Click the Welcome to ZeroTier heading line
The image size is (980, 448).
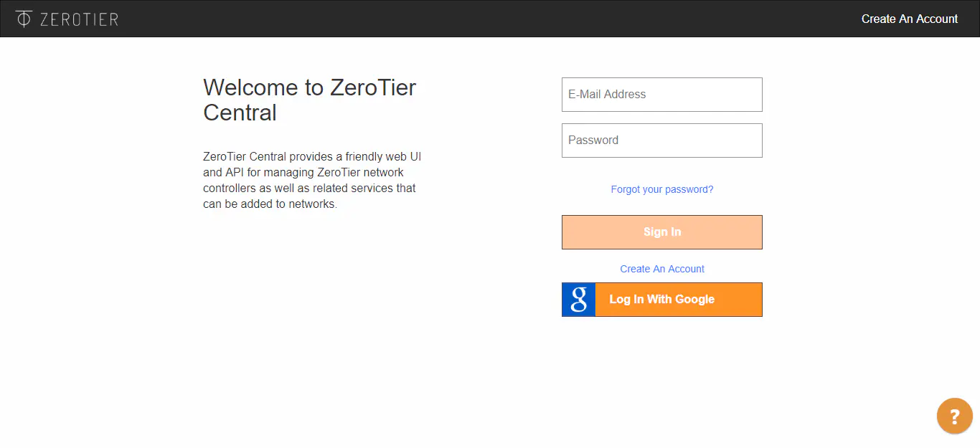309,87
